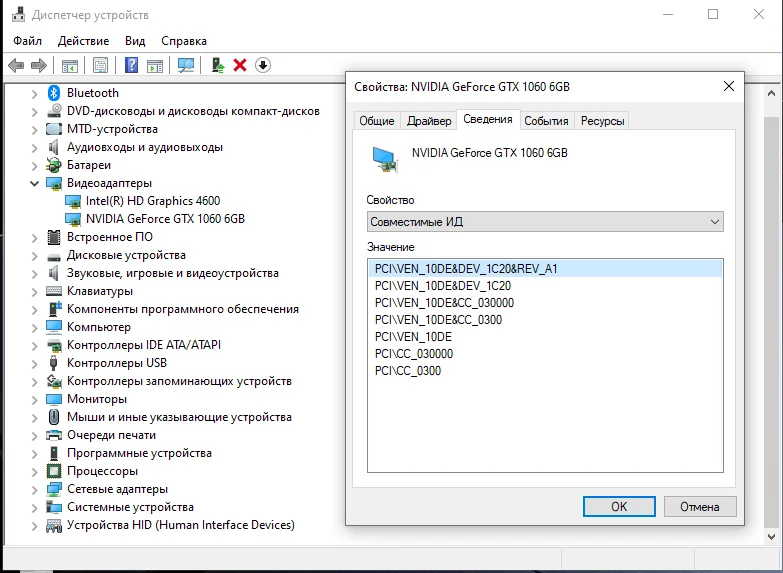Open the Действие menu
The height and width of the screenshot is (573, 783).
[x=83, y=41]
